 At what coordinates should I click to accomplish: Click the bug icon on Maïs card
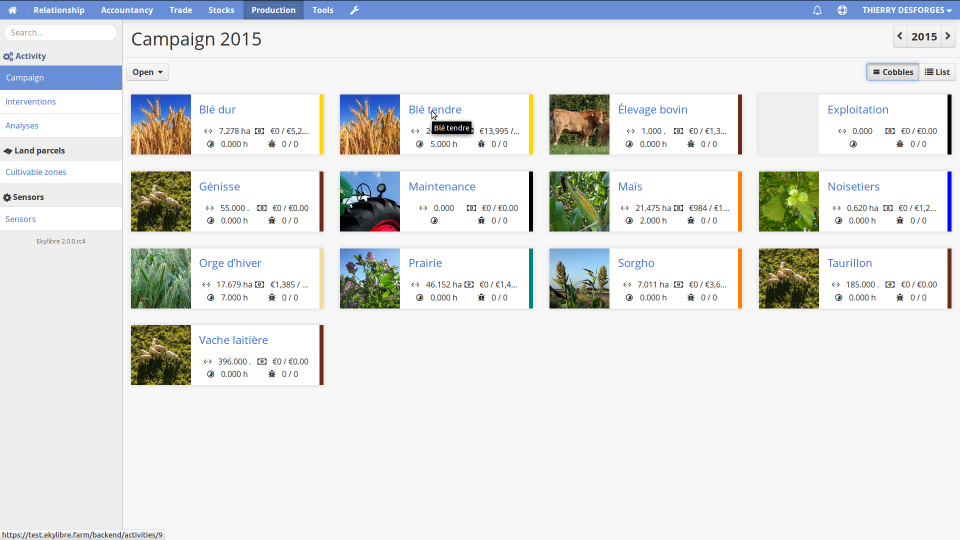691,220
